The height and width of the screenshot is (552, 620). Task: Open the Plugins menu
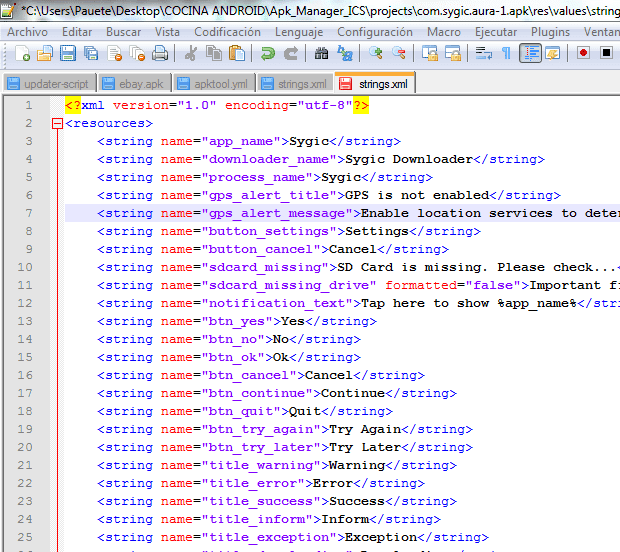[550, 32]
